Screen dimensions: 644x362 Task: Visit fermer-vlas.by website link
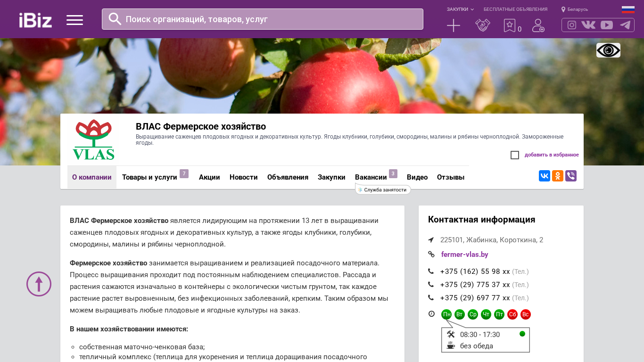click(x=465, y=255)
